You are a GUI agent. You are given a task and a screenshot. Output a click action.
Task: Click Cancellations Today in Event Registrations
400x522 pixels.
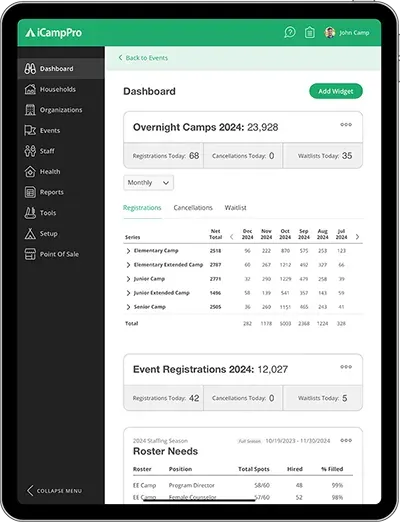(243, 398)
